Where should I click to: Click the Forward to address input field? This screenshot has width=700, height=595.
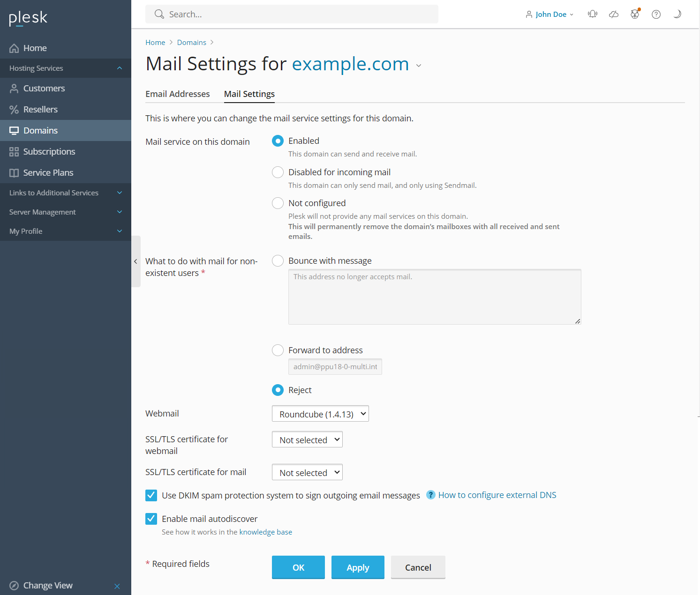coord(335,366)
